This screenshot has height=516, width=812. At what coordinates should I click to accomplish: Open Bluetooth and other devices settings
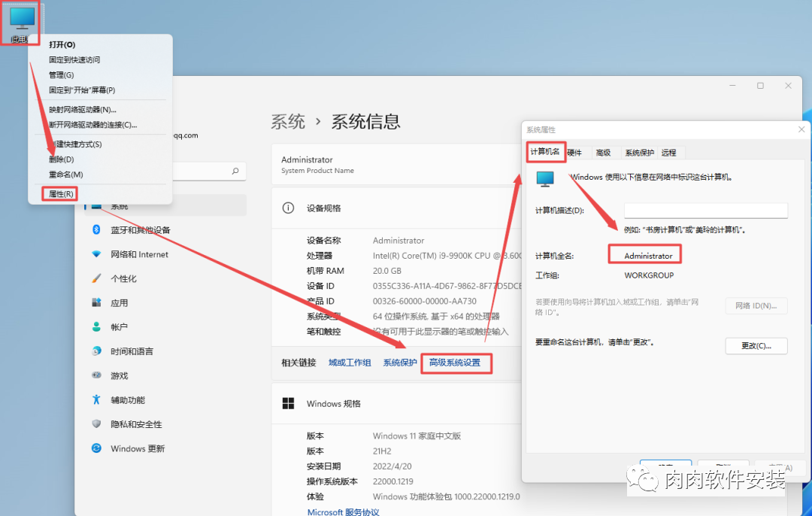(x=140, y=229)
